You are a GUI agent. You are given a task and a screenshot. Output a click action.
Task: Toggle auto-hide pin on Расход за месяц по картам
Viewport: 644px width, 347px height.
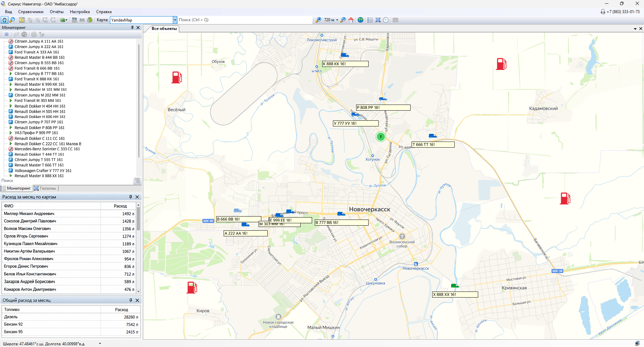[x=130, y=197]
